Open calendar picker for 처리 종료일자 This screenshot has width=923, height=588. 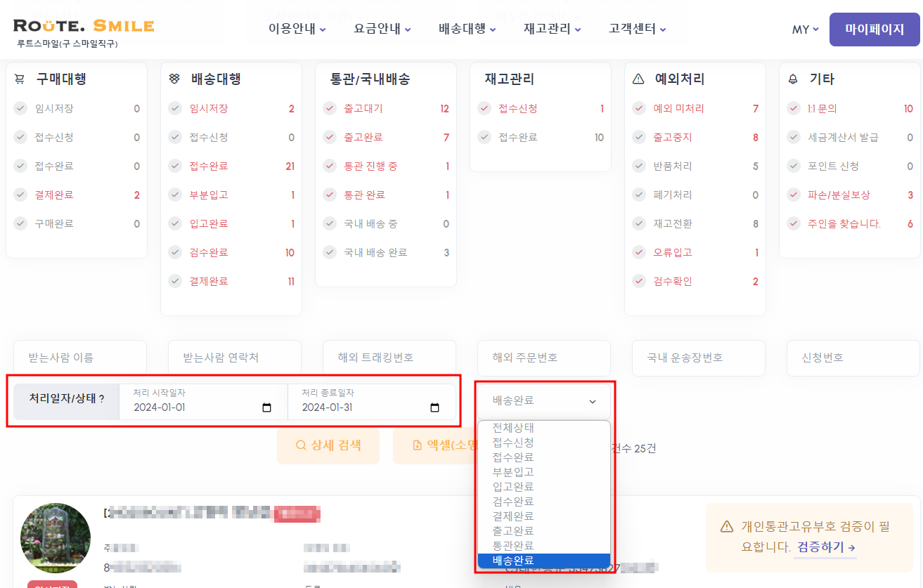(x=434, y=407)
